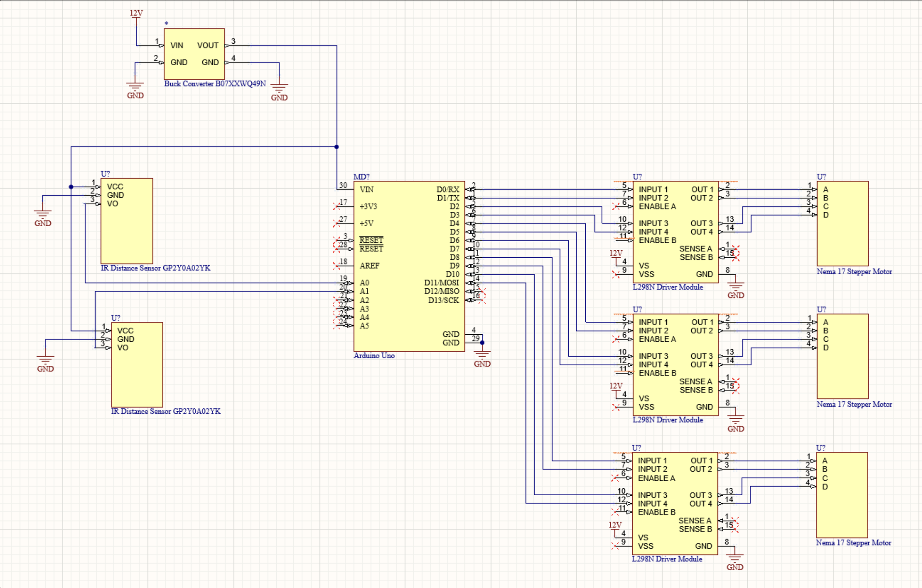This screenshot has height=588, width=922.
Task: Click the D0/RX pin on the Arduino
Action: point(448,189)
